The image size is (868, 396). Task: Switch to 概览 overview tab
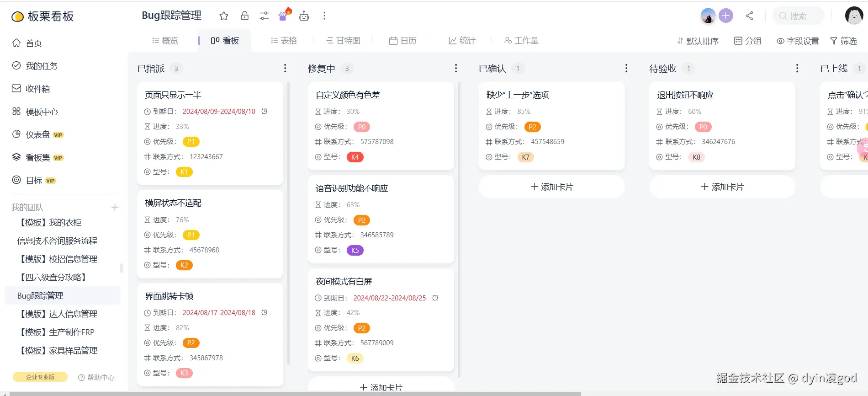point(165,41)
